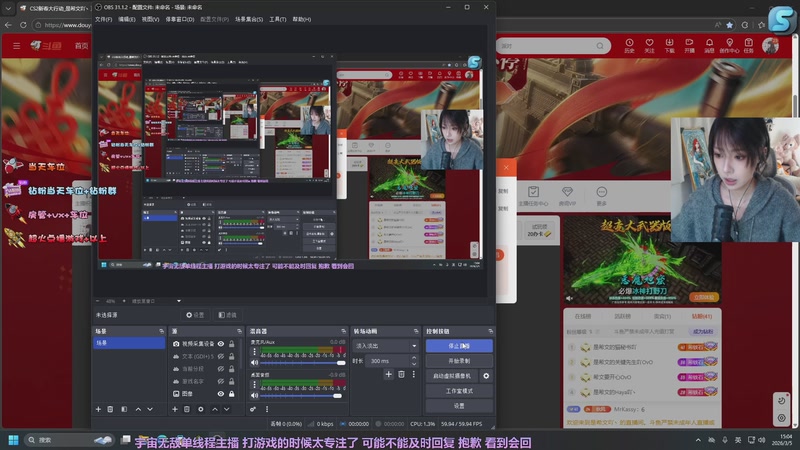Pop out the 混音器 dock panel
Viewport: 800px width, 450px height.
(x=343, y=331)
